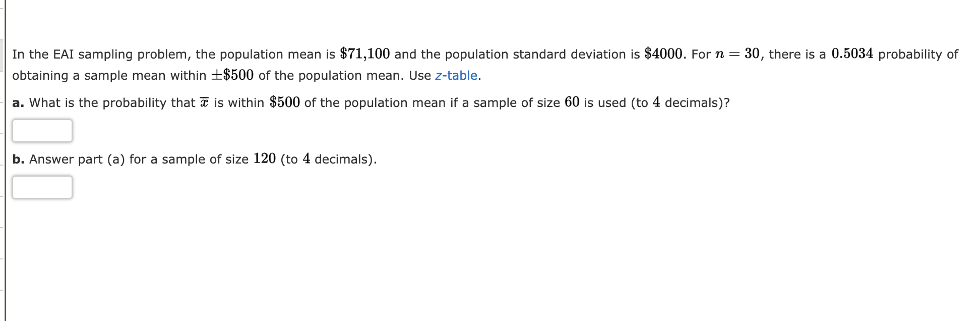Click the bold label 'a.' in question a

pyautogui.click(x=18, y=102)
